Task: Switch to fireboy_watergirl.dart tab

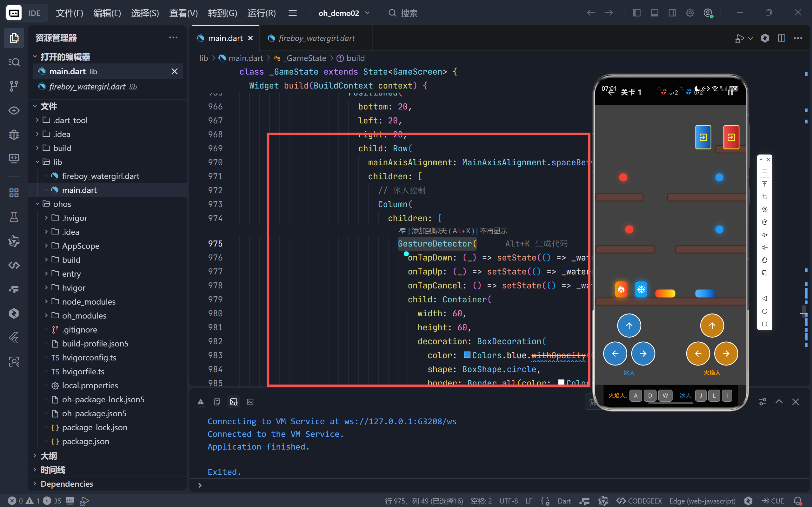Action: click(x=316, y=38)
